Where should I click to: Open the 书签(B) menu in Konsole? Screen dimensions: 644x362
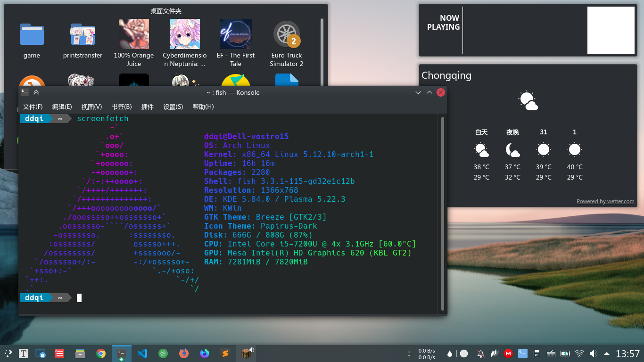[122, 107]
